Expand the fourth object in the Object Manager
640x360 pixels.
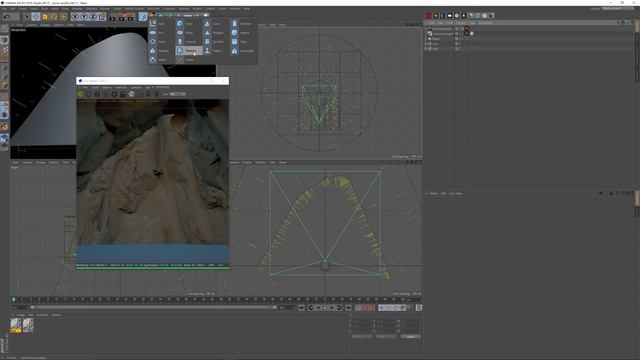pyautogui.click(x=425, y=44)
